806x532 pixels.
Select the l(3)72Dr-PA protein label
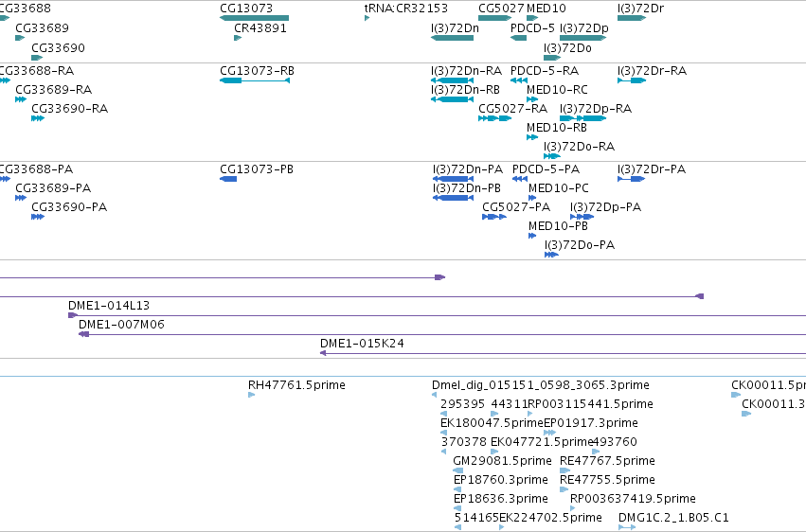(x=652, y=168)
